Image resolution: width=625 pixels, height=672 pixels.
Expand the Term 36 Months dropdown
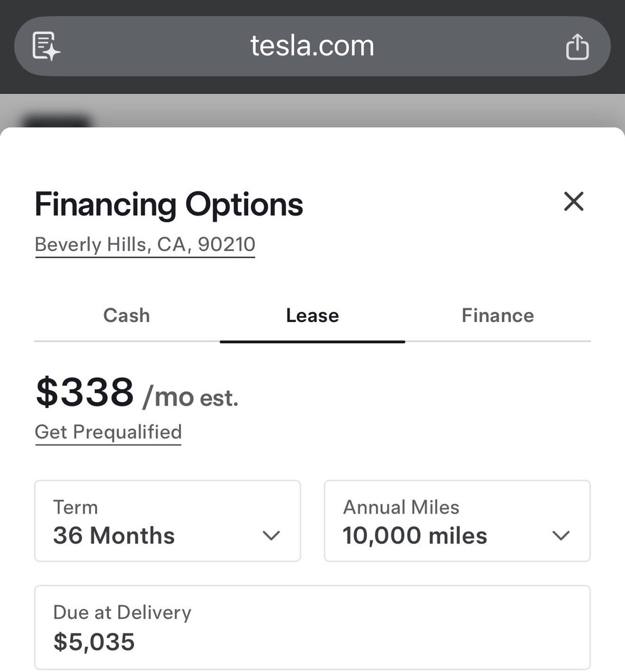pyautogui.click(x=167, y=521)
